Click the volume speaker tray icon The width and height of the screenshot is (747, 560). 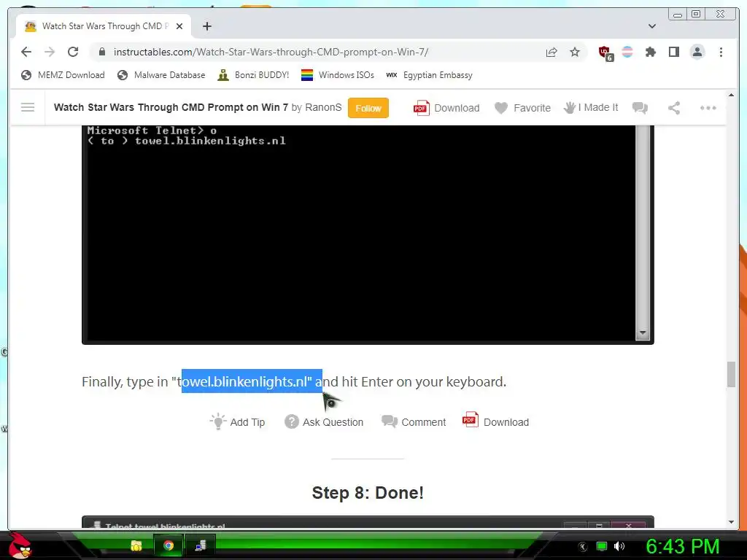pyautogui.click(x=619, y=546)
